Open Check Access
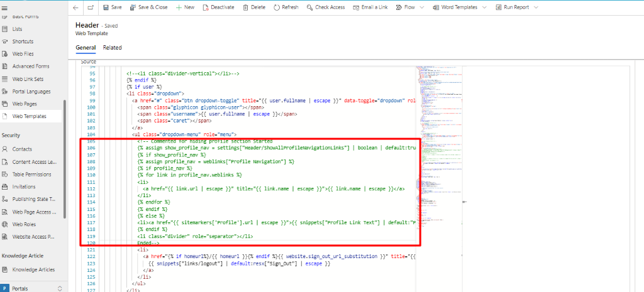644x292 pixels. pos(326,8)
